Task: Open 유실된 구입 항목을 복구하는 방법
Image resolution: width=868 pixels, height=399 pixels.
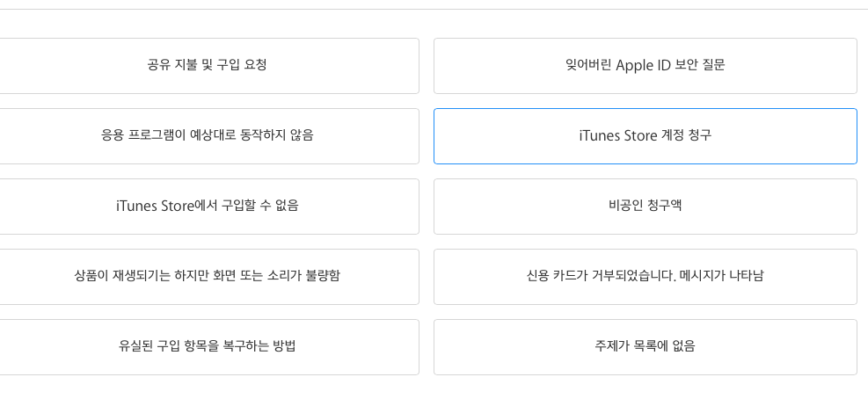Action: pos(208,346)
